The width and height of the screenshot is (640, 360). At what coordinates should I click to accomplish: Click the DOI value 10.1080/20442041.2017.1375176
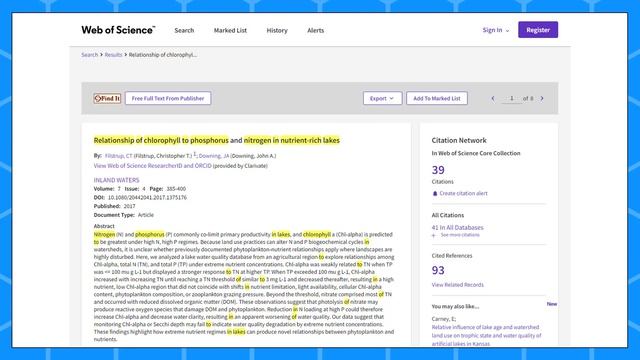click(147, 198)
